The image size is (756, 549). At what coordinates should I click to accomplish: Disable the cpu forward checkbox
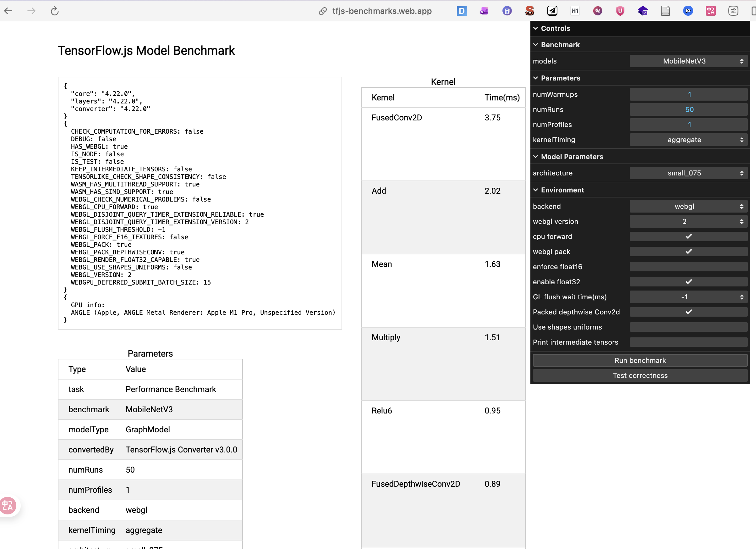[x=688, y=236]
